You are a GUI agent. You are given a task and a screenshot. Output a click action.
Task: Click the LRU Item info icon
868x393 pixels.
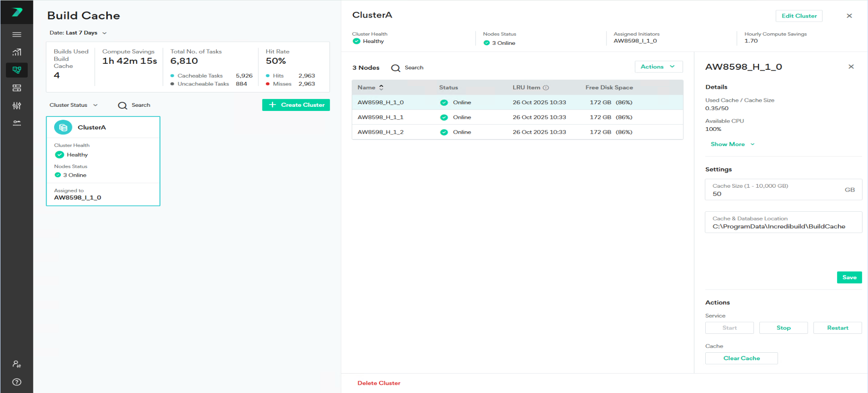[x=546, y=88]
